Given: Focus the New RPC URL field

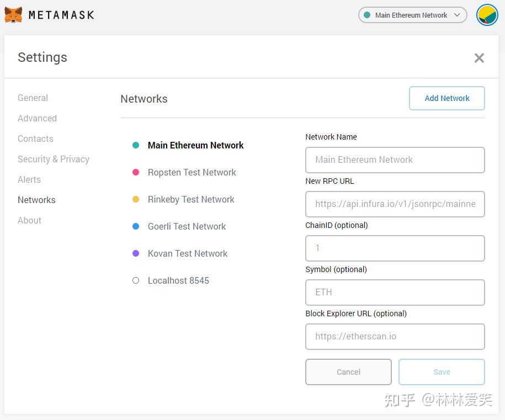Looking at the screenshot, I should pos(395,204).
